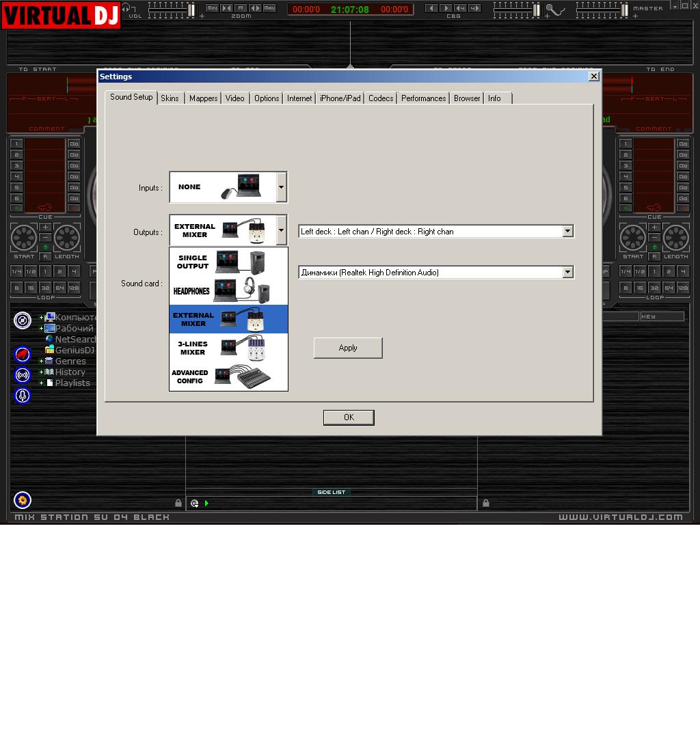Click the disc icon in the browser sidebar
Viewport: 700px width, 729px height.
pos(23,320)
